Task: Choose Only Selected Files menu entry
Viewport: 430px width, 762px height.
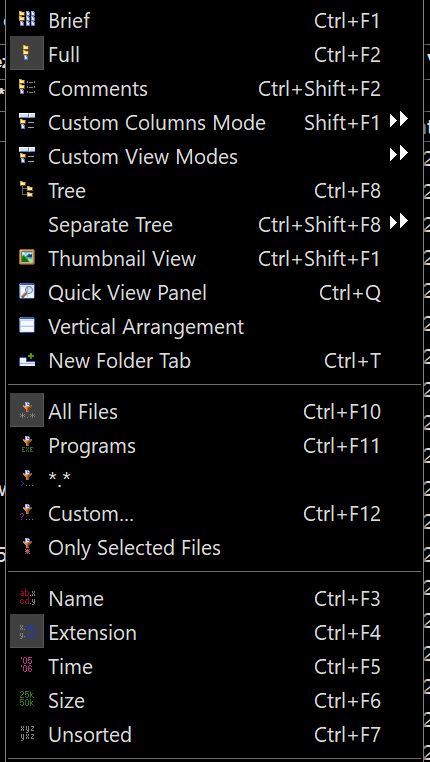Action: (215, 547)
